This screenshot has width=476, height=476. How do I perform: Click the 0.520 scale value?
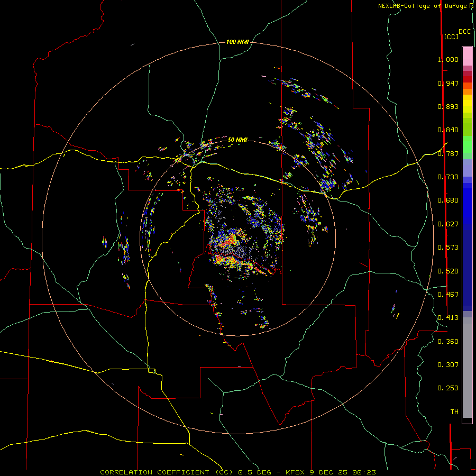tap(448, 271)
